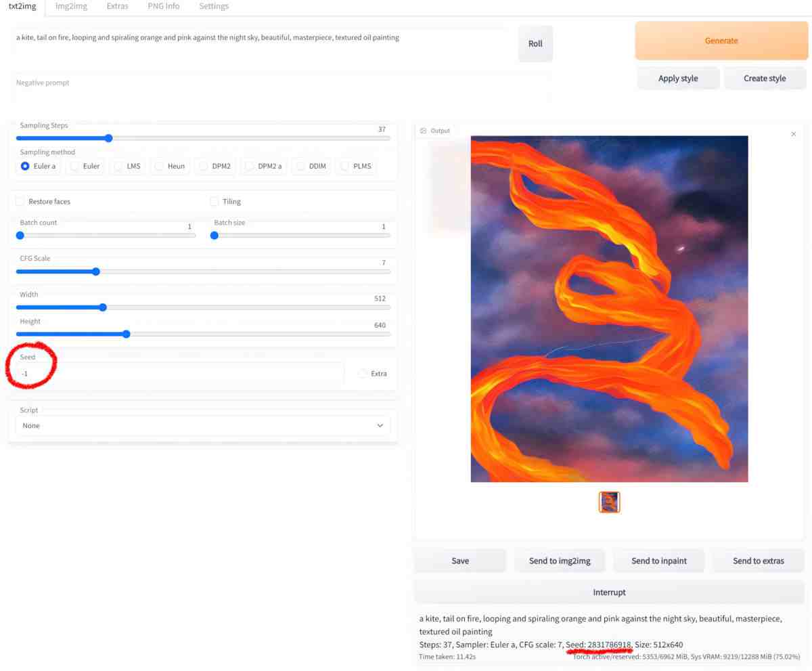812x671 pixels.
Task: Click Apply style button
Action: pos(678,78)
